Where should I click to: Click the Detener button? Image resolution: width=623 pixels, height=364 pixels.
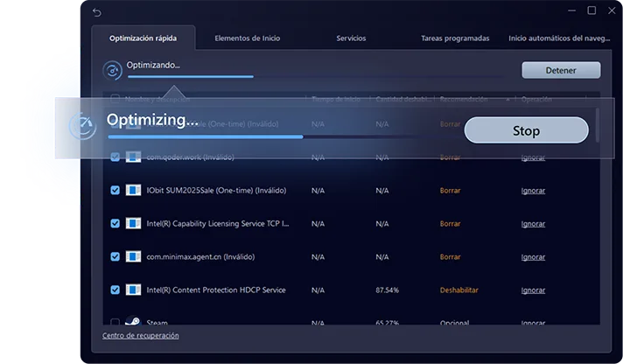tap(561, 70)
